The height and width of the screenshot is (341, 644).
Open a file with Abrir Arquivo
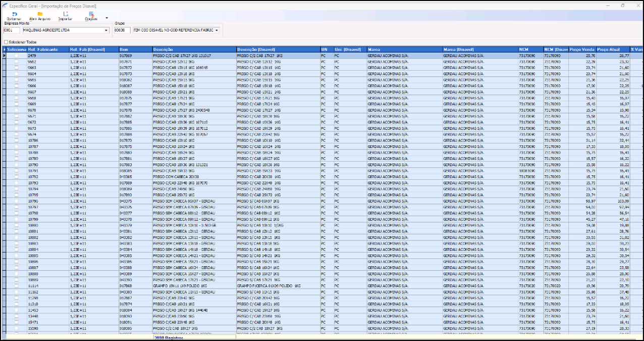pos(40,16)
